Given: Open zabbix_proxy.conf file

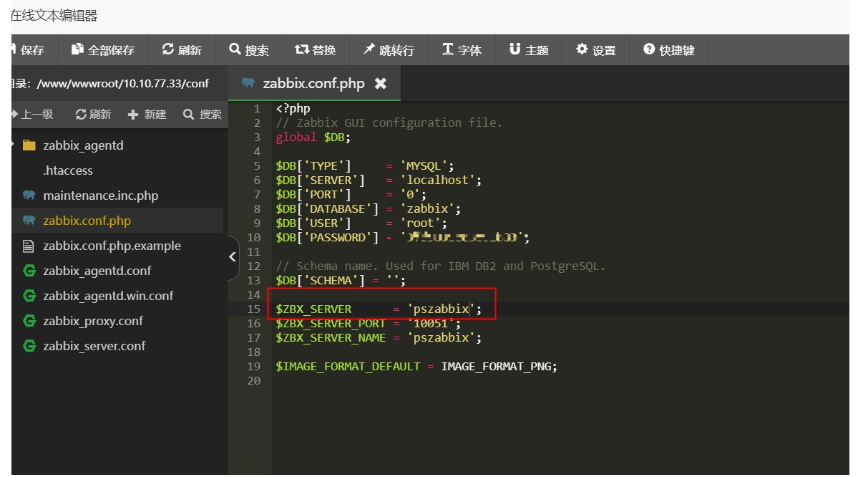Looking at the screenshot, I should [93, 321].
